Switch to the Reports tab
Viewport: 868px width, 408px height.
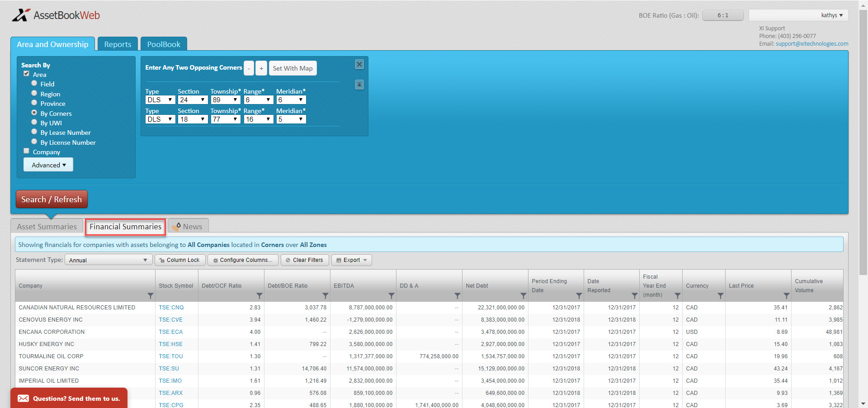118,44
